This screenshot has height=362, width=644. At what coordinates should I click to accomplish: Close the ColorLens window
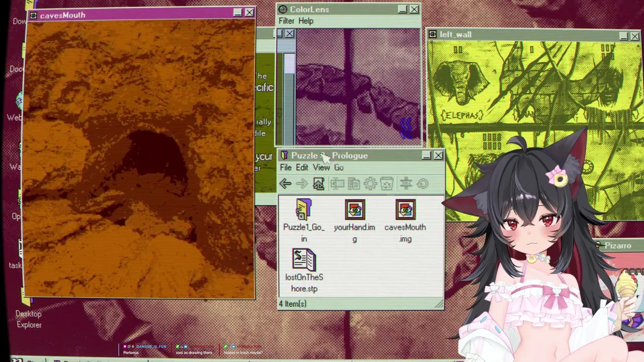414,9
